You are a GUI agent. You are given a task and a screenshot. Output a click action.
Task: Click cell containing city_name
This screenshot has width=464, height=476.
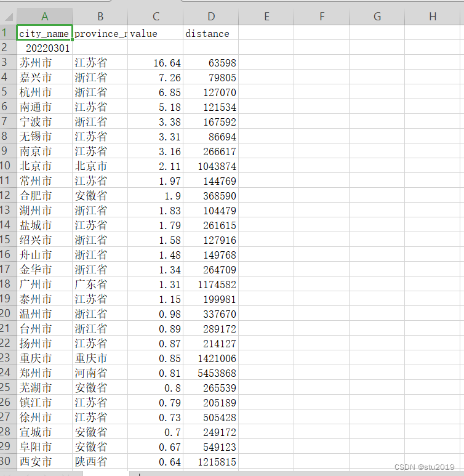click(x=44, y=33)
